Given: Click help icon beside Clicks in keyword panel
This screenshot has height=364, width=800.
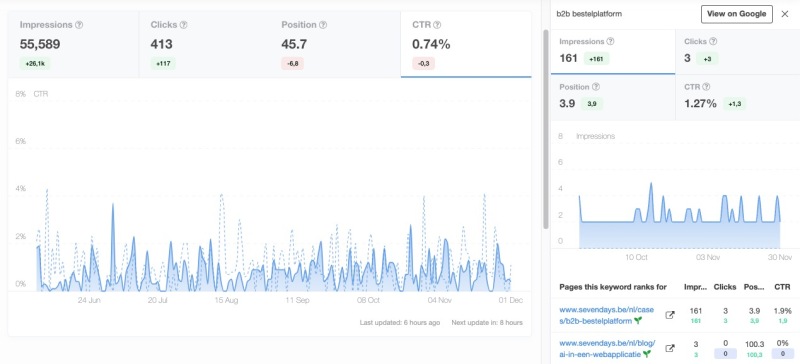Looking at the screenshot, I should (x=713, y=41).
